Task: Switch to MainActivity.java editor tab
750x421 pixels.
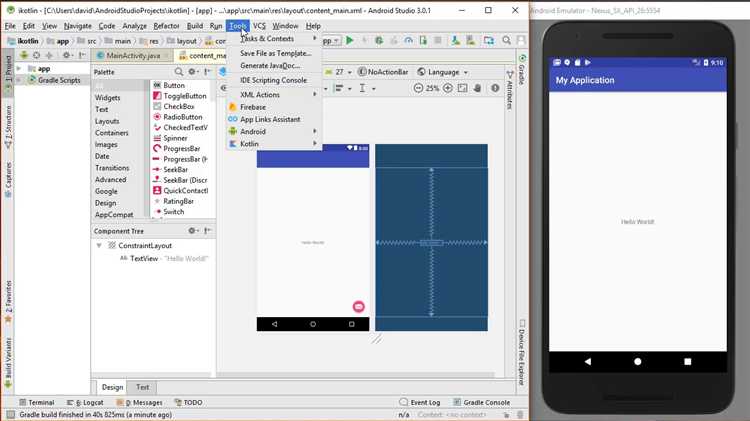Action: click(133, 55)
